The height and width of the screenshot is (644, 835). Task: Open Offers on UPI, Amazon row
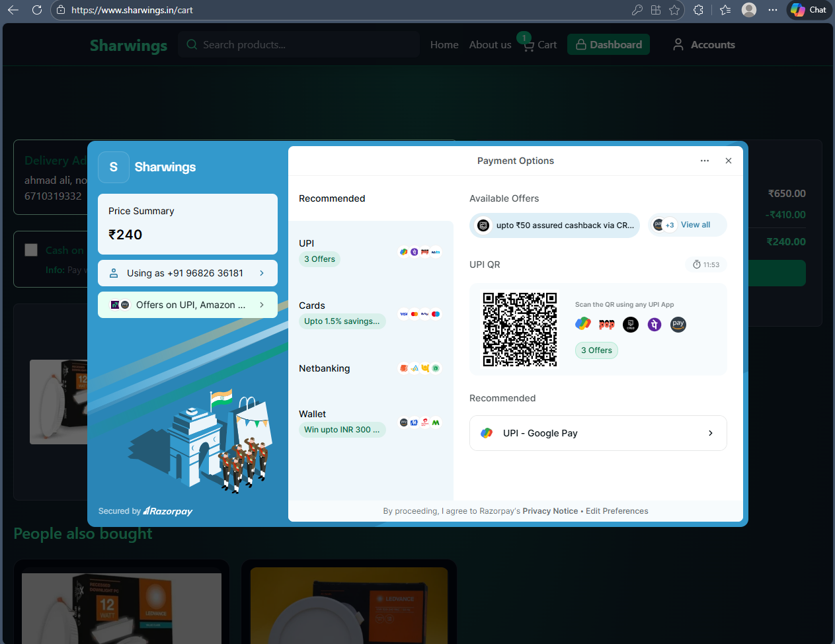coord(188,305)
